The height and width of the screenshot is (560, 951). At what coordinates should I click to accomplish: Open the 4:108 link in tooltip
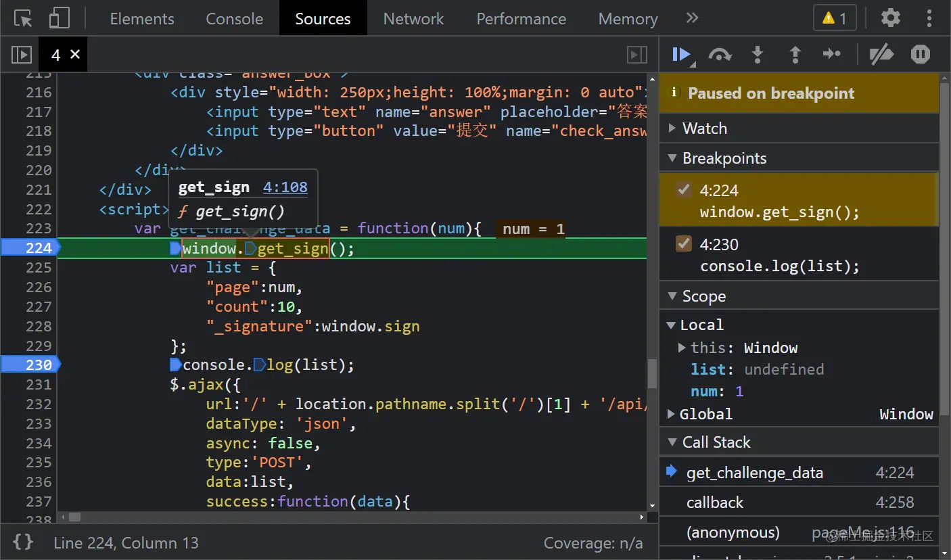tap(285, 187)
